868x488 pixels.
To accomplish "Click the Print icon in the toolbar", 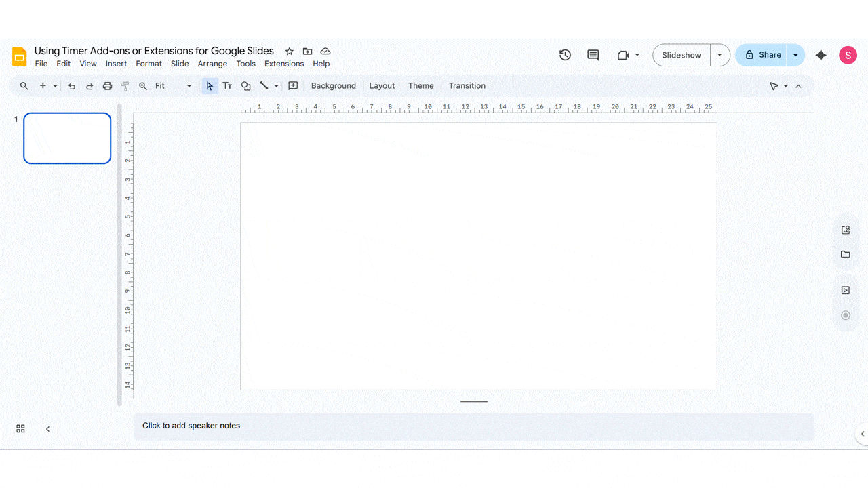I will click(107, 86).
